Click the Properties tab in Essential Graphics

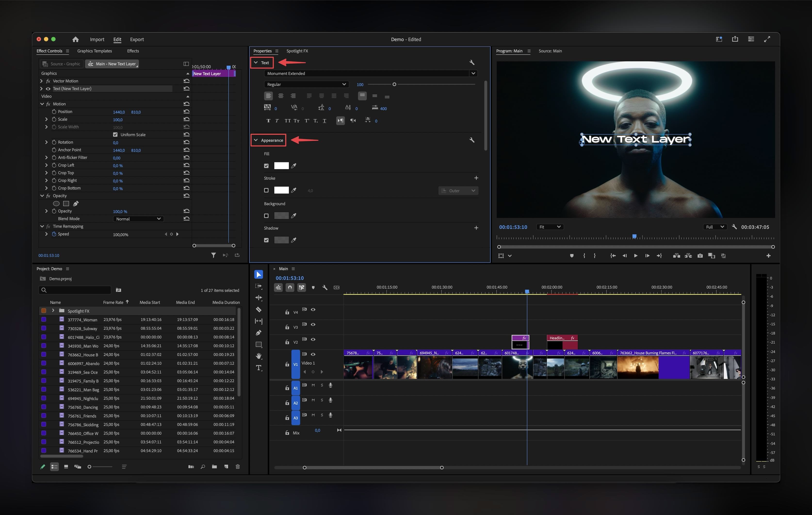coord(262,50)
